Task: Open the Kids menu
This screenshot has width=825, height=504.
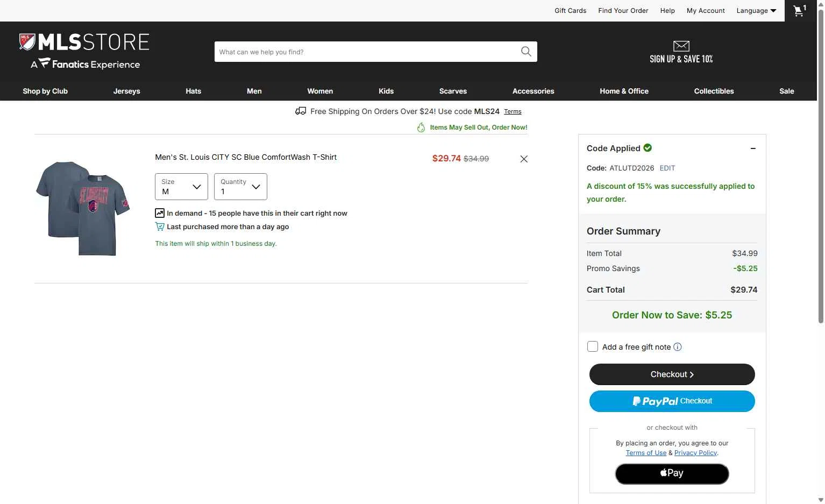Action: [x=386, y=91]
